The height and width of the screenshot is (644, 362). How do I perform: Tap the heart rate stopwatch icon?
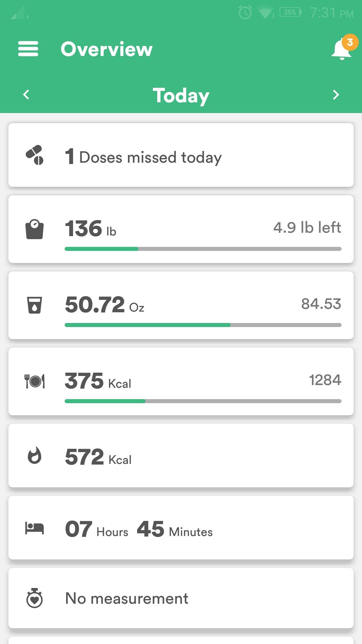[35, 598]
